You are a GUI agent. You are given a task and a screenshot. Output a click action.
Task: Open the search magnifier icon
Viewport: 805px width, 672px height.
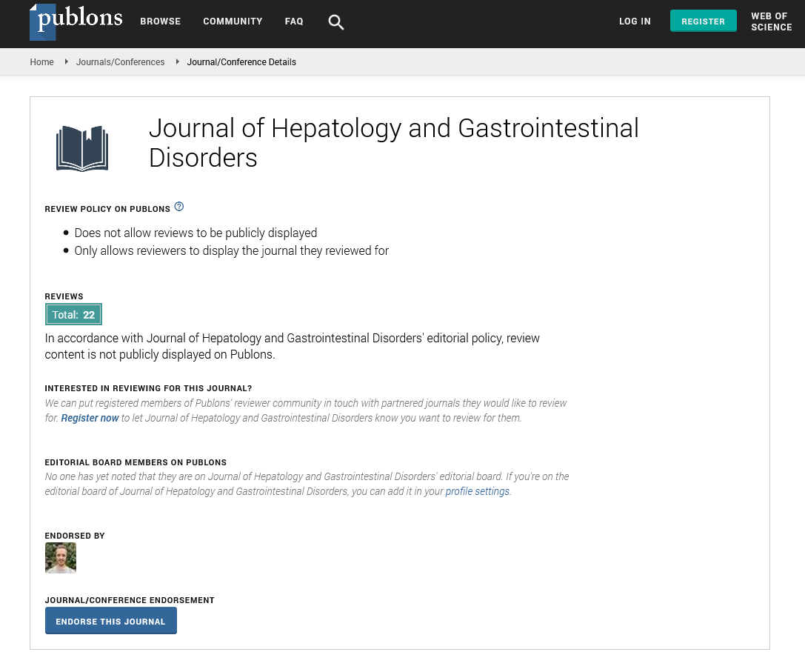tap(336, 22)
